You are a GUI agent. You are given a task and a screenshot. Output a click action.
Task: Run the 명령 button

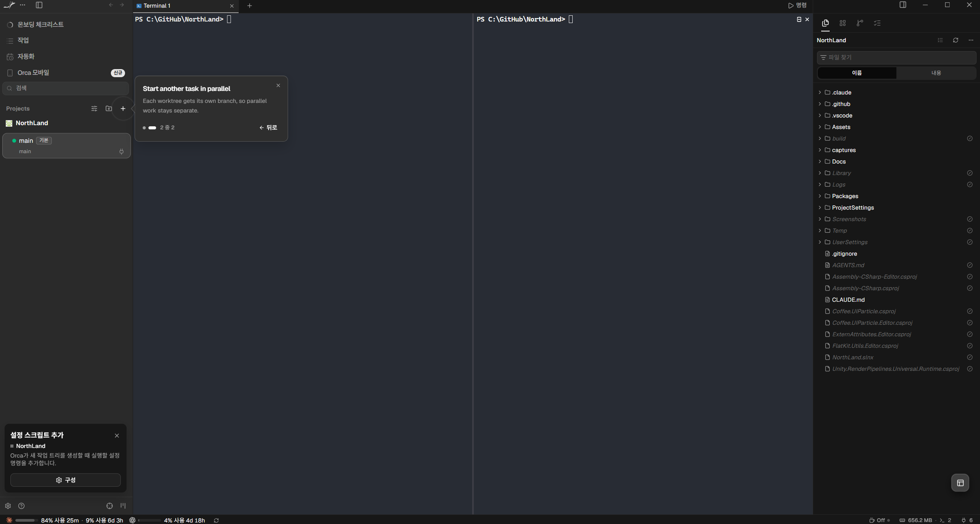798,5
